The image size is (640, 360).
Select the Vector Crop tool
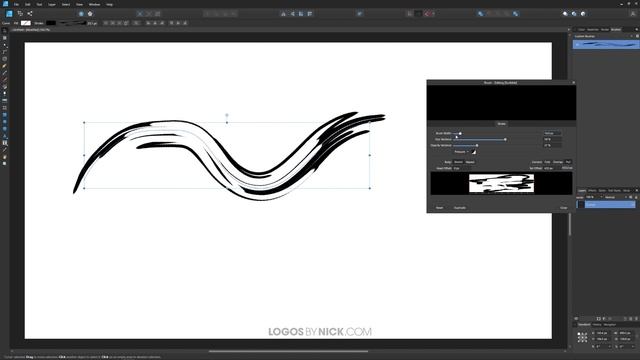coord(4,108)
